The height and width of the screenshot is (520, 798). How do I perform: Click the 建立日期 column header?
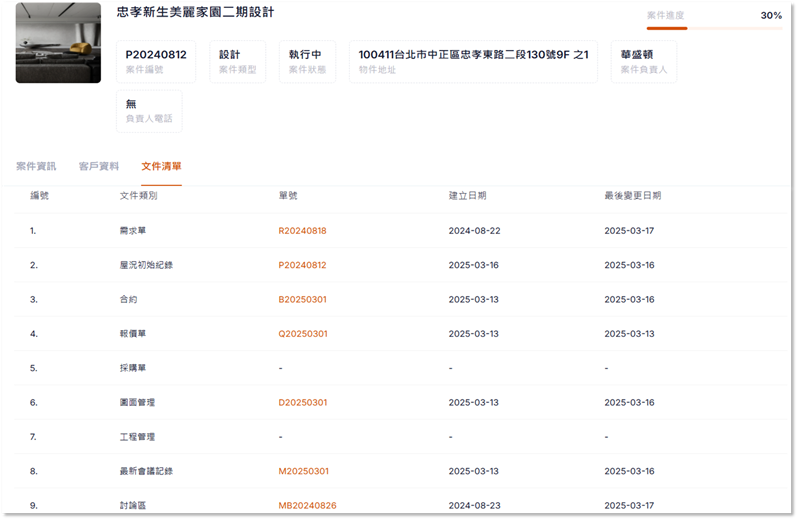[x=467, y=196]
